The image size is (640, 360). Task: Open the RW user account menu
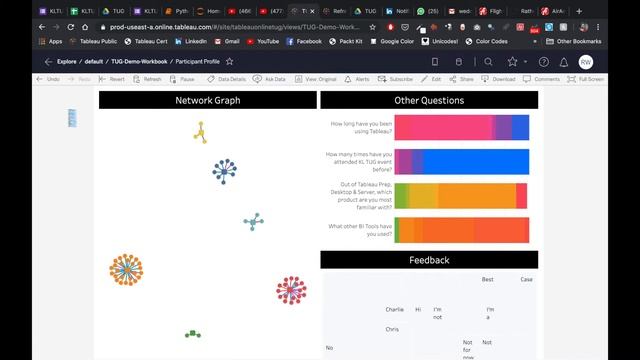click(x=586, y=62)
